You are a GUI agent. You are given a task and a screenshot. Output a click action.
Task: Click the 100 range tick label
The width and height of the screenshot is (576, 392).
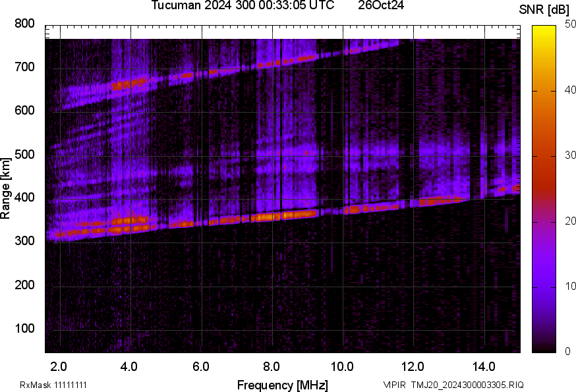coord(25,329)
